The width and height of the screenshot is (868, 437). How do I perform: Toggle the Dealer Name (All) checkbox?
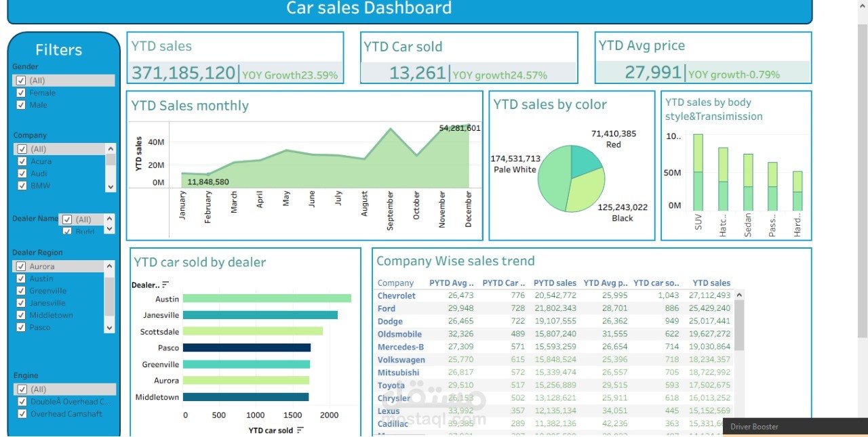point(67,220)
